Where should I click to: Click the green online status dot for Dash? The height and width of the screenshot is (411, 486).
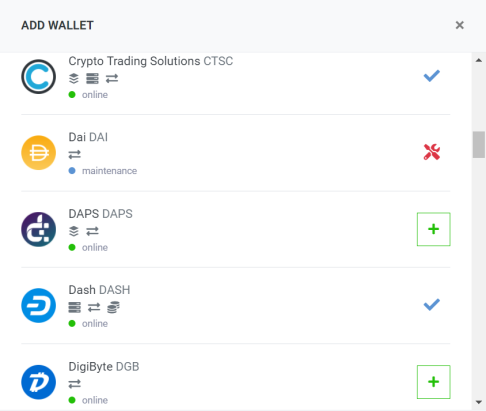pyautogui.click(x=72, y=323)
